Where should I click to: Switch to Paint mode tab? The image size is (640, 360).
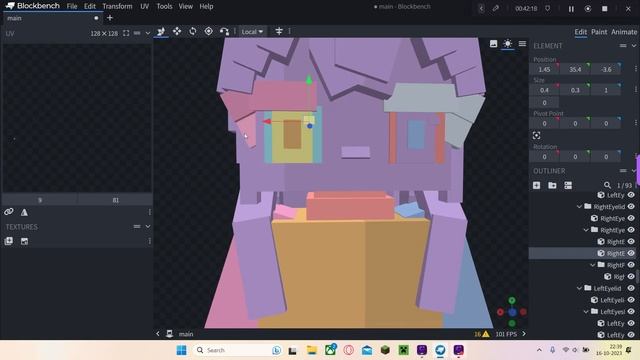pyautogui.click(x=599, y=32)
